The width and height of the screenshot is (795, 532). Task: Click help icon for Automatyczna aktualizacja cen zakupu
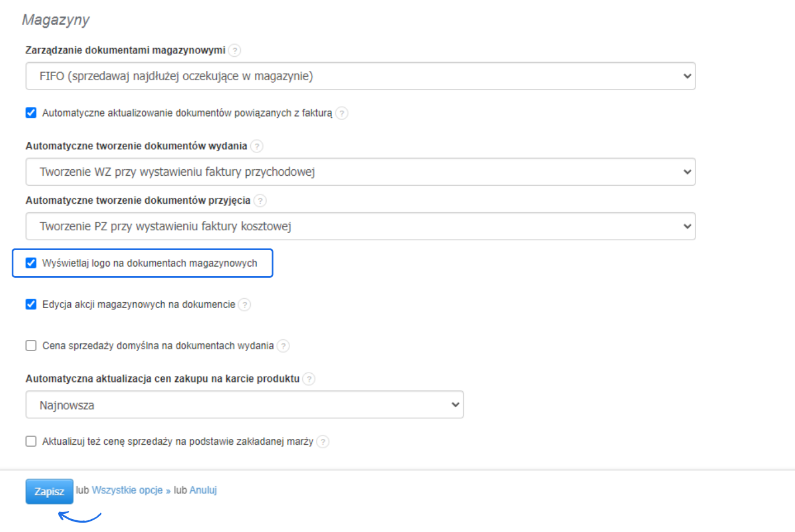coord(309,379)
